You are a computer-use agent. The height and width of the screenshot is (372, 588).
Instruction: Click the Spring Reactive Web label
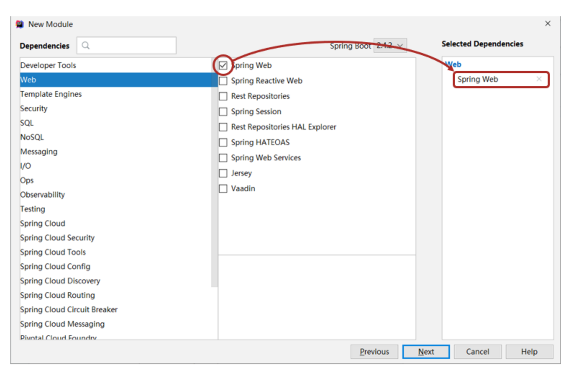click(266, 81)
